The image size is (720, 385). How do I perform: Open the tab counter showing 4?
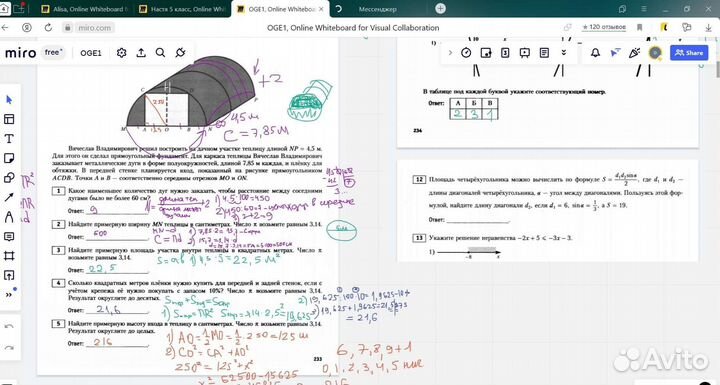coord(4,9)
